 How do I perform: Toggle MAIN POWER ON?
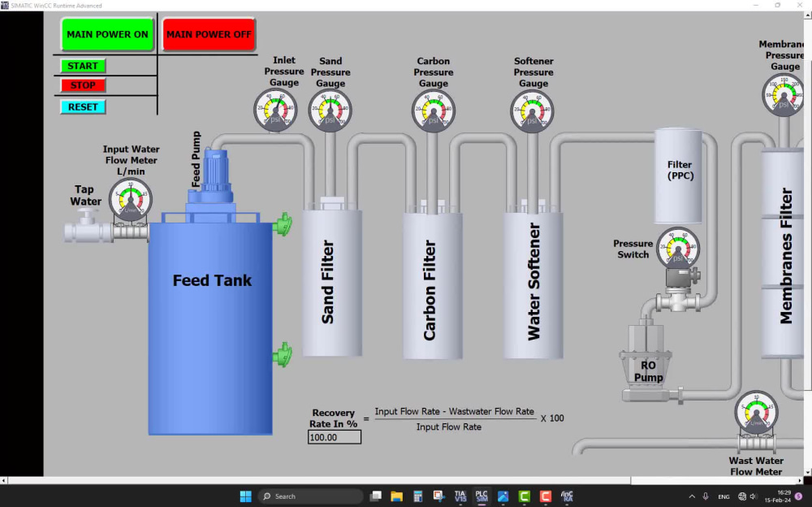point(106,33)
